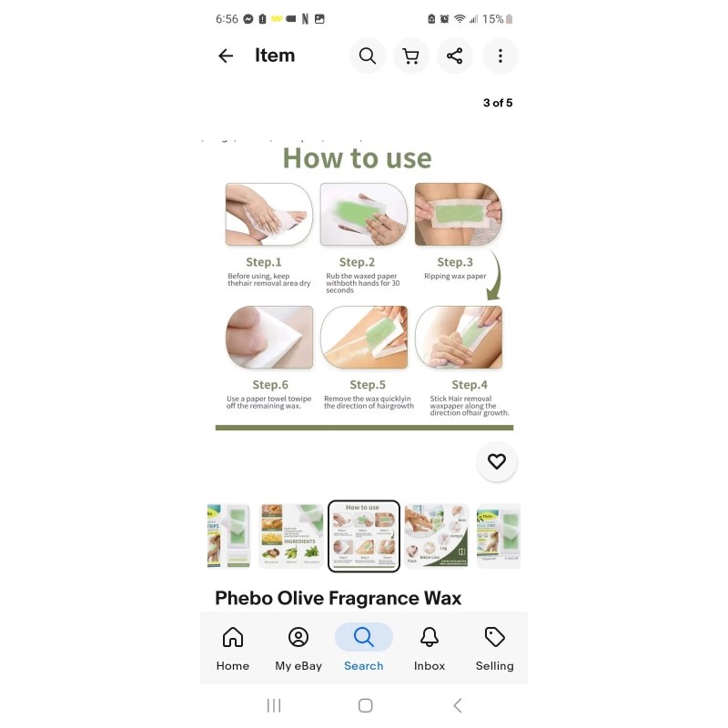728x728 pixels.
Task: Open the Selling tab
Action: coord(495,649)
